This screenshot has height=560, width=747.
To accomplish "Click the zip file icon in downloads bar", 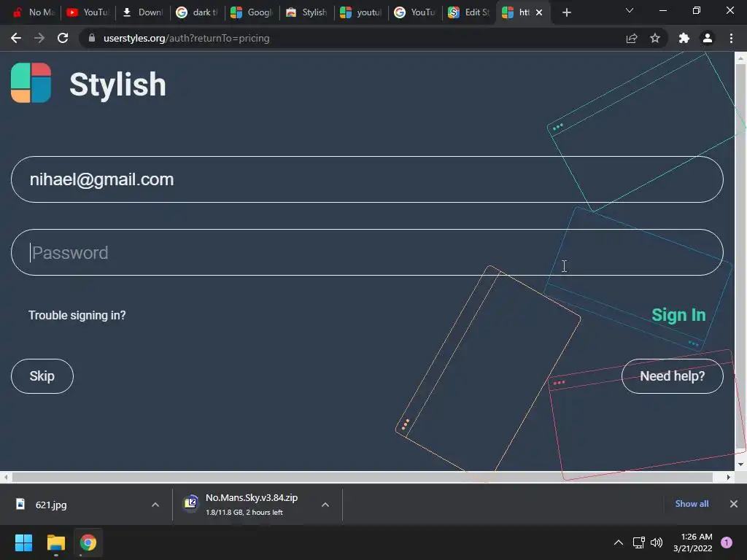I will (190, 503).
